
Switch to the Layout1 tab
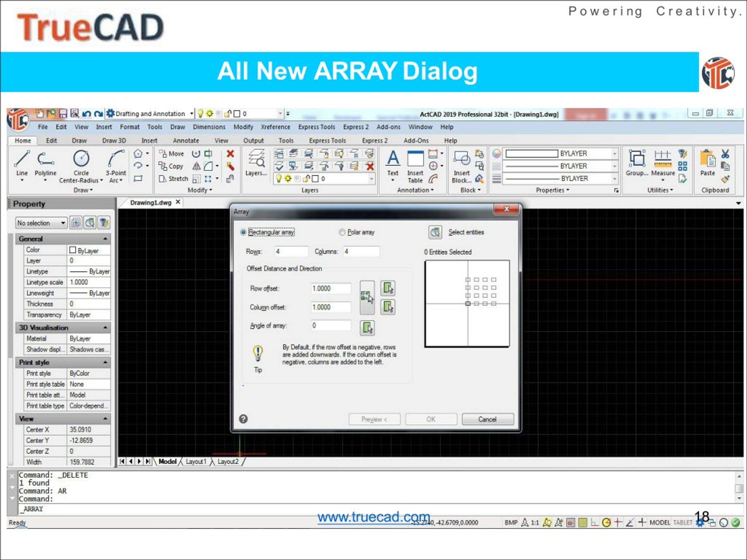(x=196, y=461)
